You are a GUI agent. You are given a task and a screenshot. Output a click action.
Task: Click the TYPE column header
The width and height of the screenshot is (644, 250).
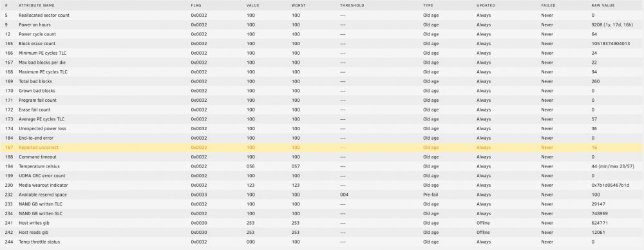(x=428, y=5)
